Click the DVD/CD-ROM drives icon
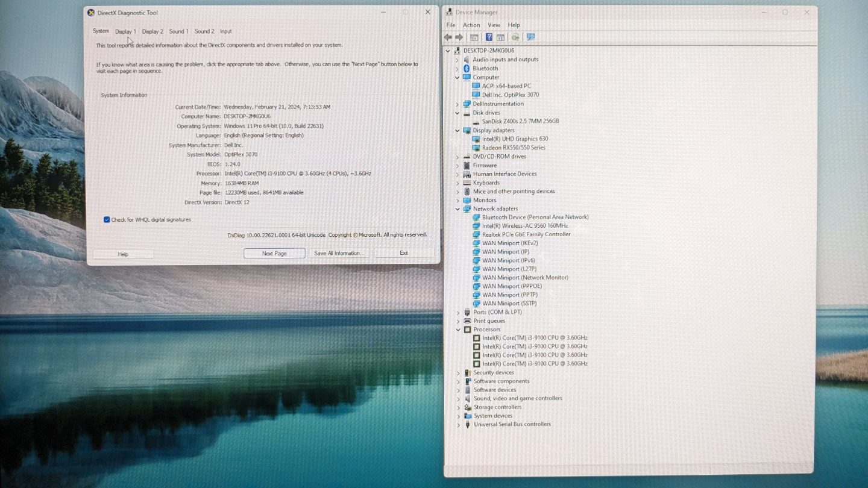This screenshot has width=868, height=488. coord(467,157)
